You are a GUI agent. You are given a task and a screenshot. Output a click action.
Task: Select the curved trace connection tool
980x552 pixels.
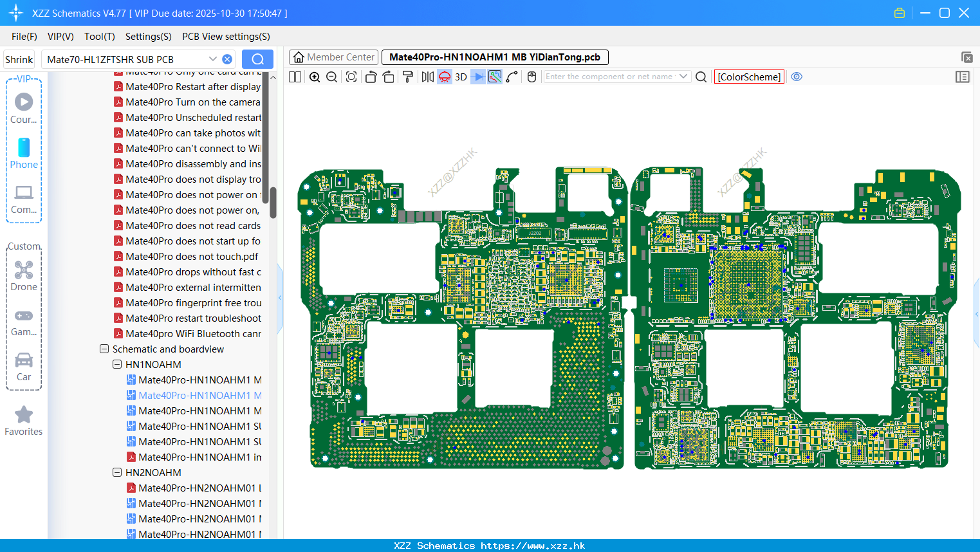[512, 77]
